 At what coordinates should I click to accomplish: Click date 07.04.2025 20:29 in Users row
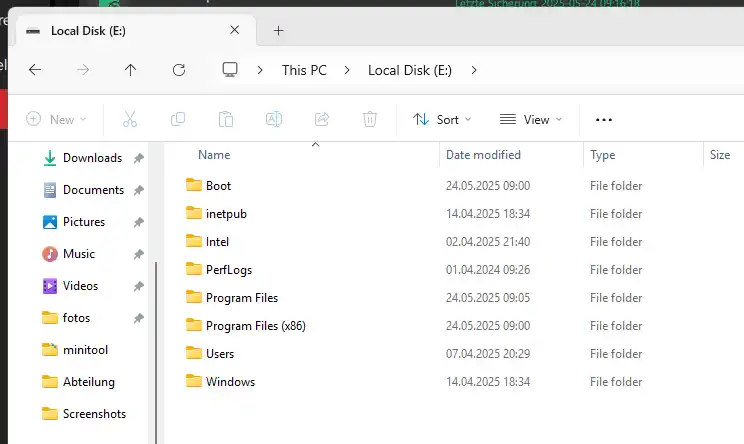click(488, 353)
